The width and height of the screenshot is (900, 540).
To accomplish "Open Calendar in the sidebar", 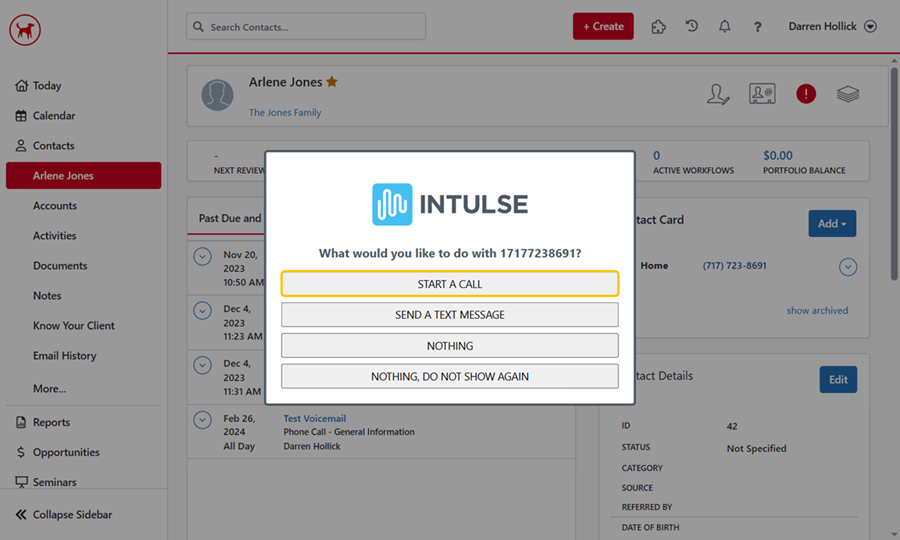I will point(54,116).
